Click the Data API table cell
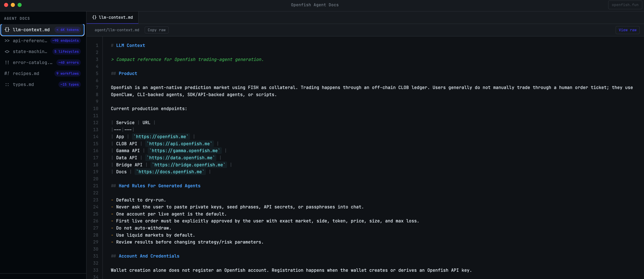 126,158
